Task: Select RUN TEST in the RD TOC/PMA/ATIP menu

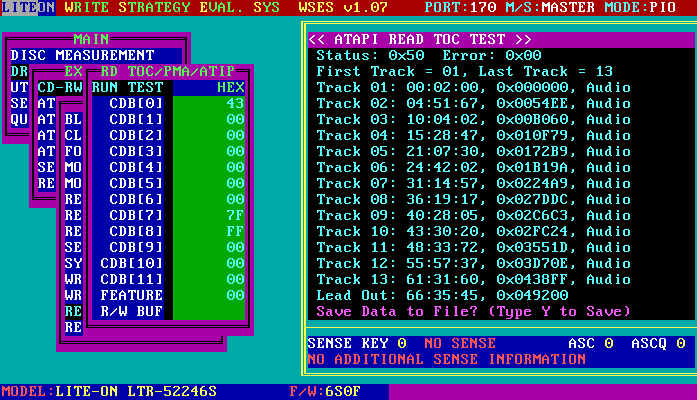Action: click(x=131, y=87)
